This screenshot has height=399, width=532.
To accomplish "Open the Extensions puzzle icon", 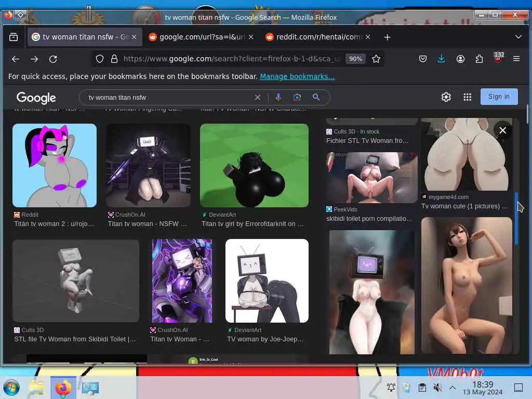I will tap(479, 59).
